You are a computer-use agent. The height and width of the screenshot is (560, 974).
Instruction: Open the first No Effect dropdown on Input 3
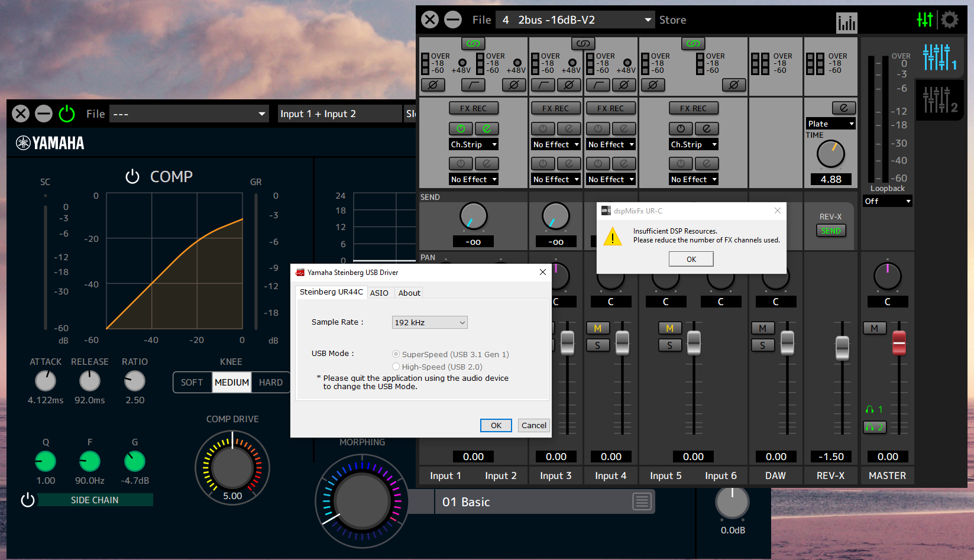556,144
